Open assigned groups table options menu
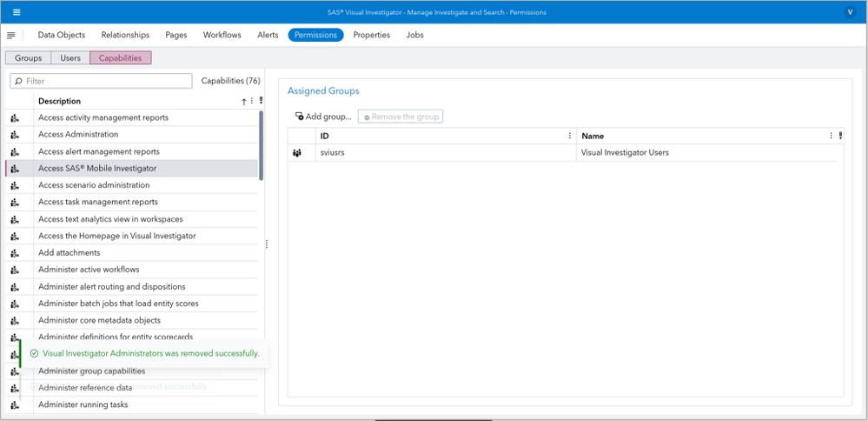Image resolution: width=868 pixels, height=421 pixels. [840, 136]
